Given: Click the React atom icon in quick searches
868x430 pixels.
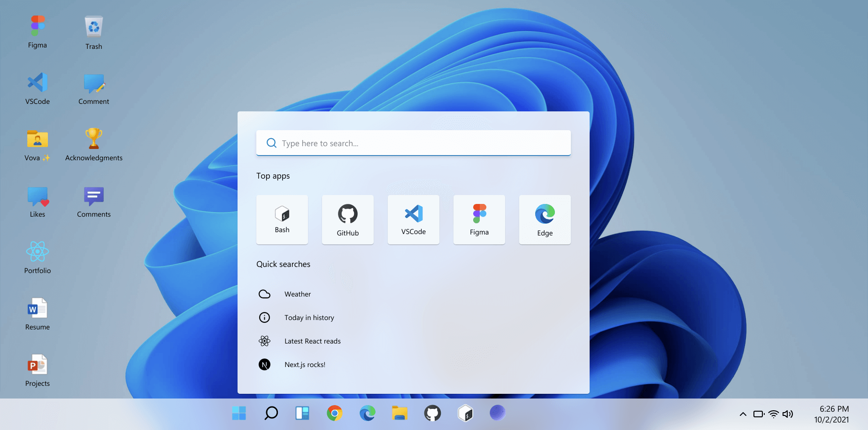Looking at the screenshot, I should (x=265, y=341).
